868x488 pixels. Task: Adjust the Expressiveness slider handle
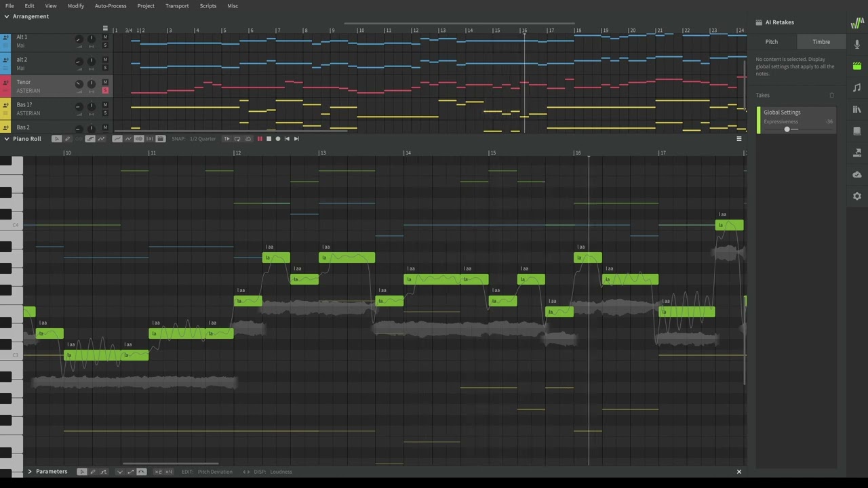(787, 129)
